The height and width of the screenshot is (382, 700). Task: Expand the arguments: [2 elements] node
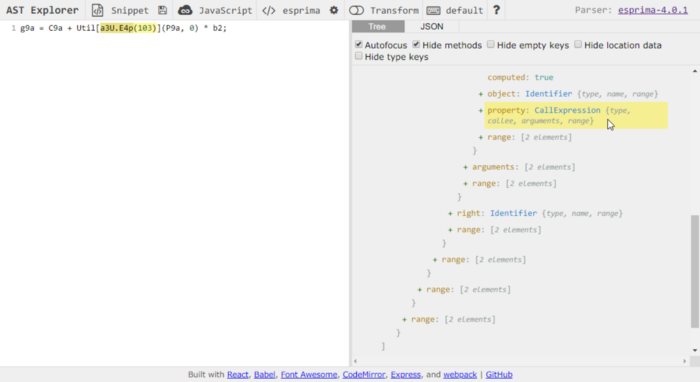click(466, 167)
